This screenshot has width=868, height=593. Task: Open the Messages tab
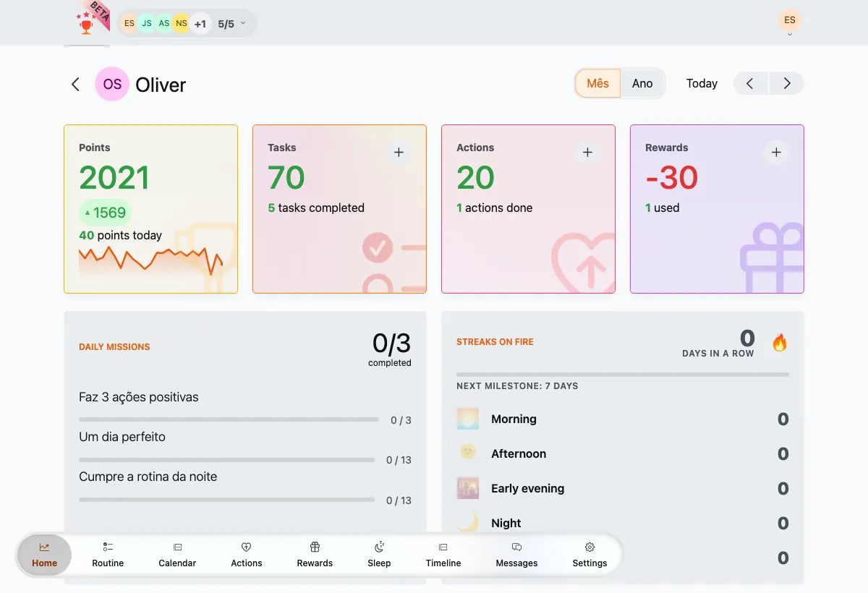coord(516,555)
